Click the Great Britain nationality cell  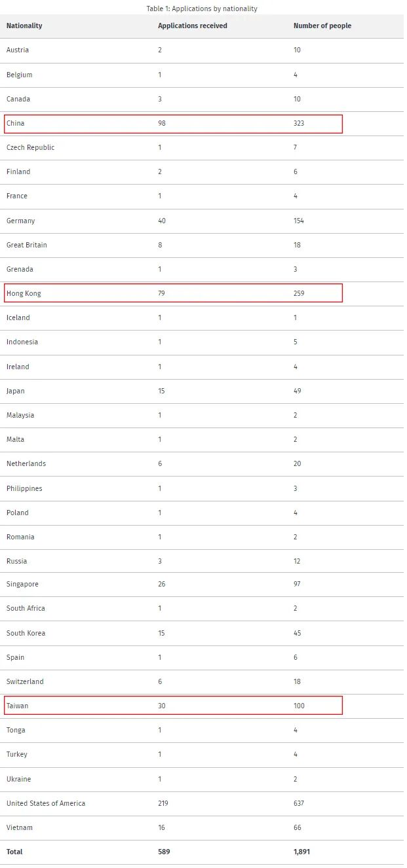pyautogui.click(x=27, y=245)
